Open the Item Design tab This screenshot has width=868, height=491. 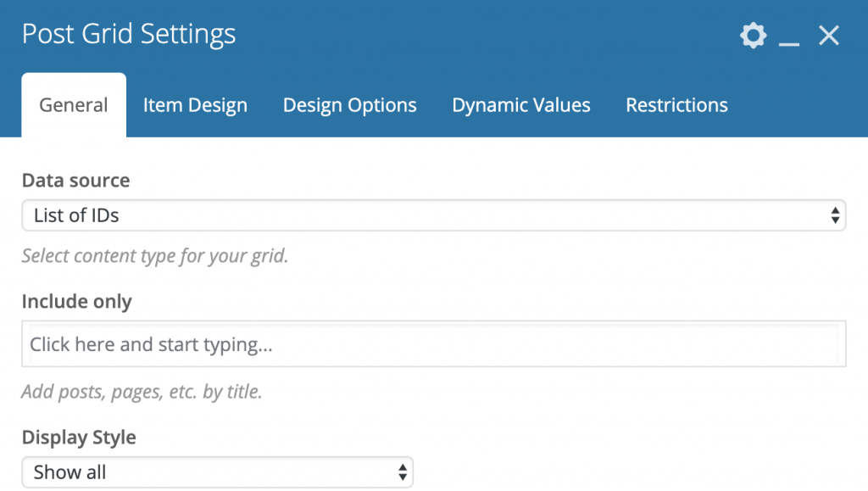tap(195, 105)
